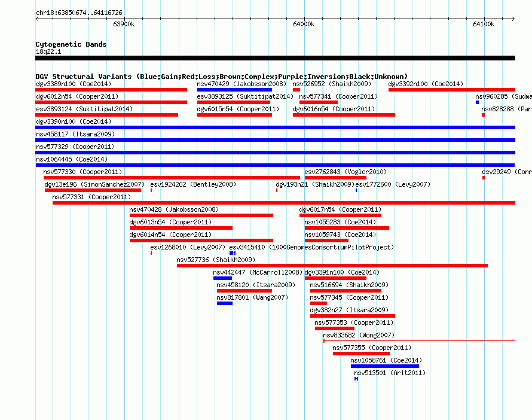The width and height of the screenshot is (532, 420).
Task: Click nsv577331 (Cooper2011) loss label
Action: 91,197
